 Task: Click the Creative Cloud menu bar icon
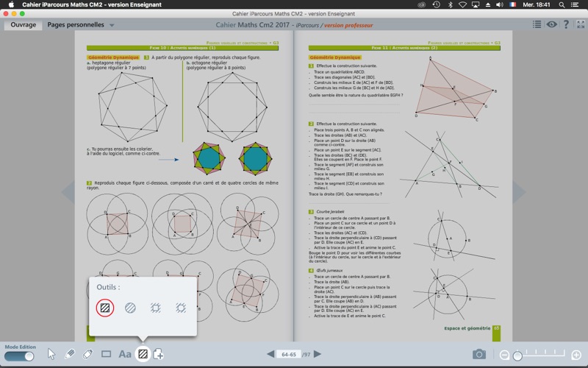pos(422,4)
